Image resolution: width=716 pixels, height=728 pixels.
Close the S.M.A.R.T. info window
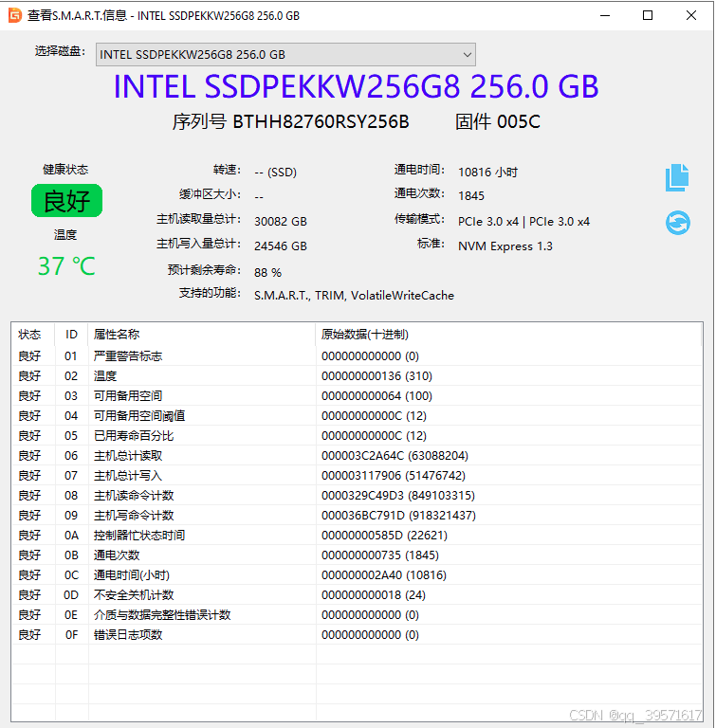pos(691,15)
